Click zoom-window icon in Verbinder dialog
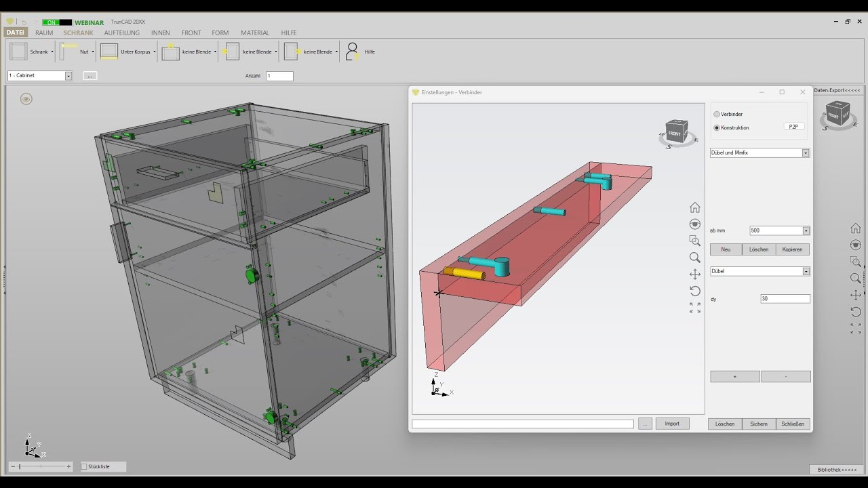The image size is (868, 488). point(694,241)
